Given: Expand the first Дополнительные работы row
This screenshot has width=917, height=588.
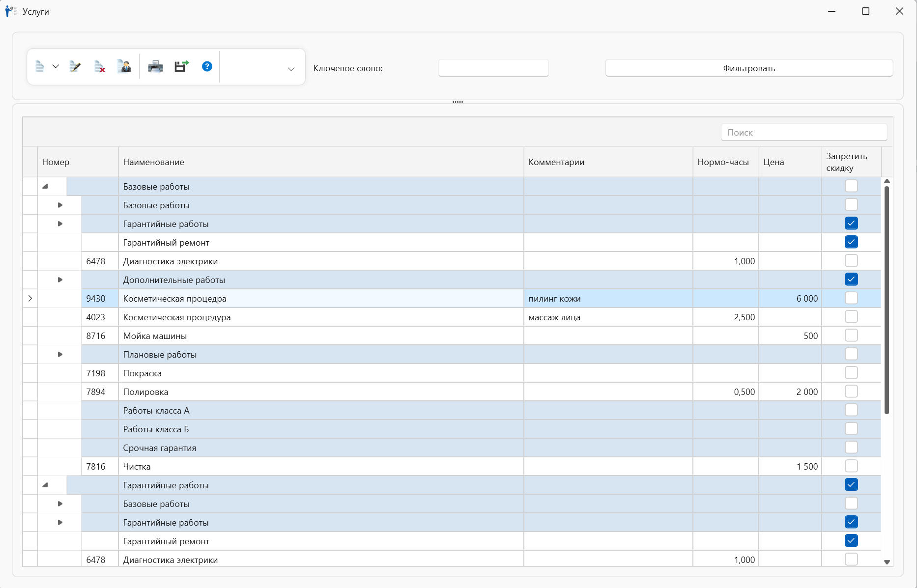Looking at the screenshot, I should pos(60,280).
